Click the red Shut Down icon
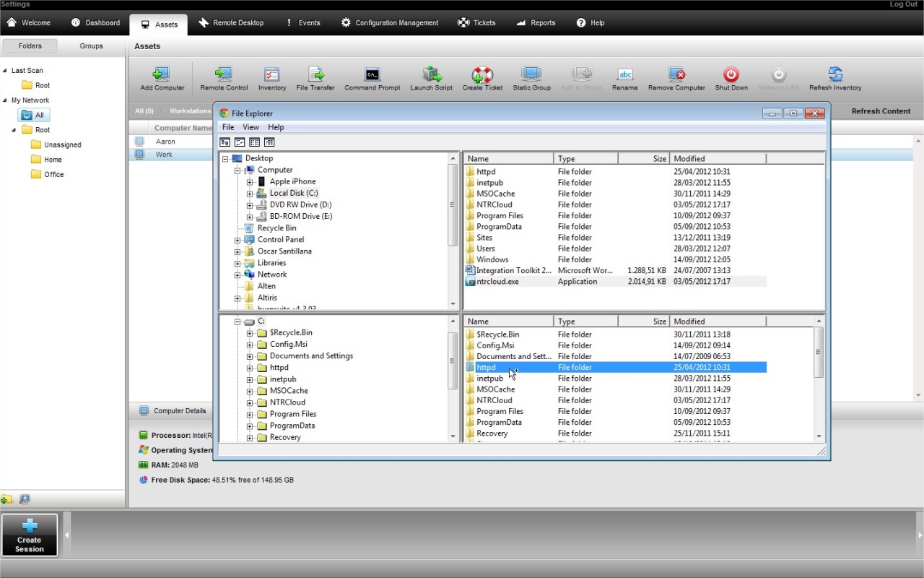The width and height of the screenshot is (924, 578). (731, 74)
